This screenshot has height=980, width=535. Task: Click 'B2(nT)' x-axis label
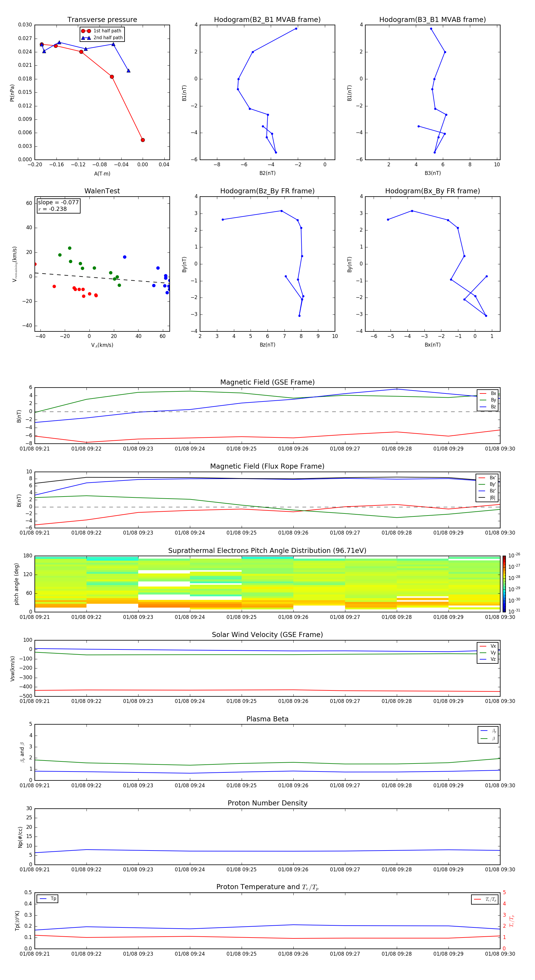point(267,173)
